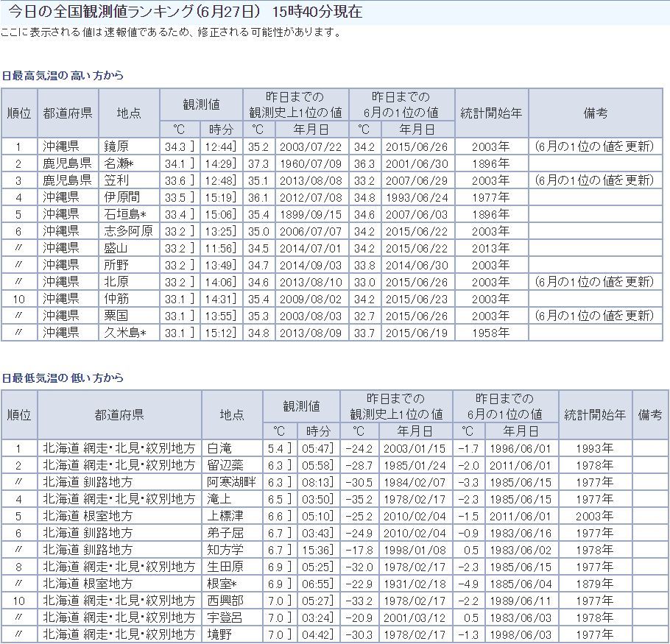This screenshot has height=644, width=670.
Task: Select the 笠利 location name
Action: tap(117, 180)
